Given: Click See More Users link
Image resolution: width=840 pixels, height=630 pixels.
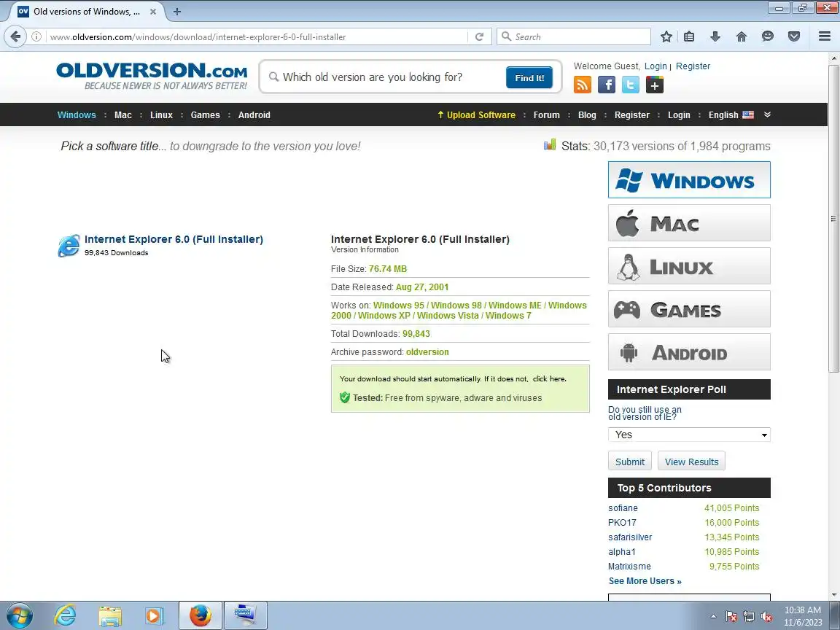Looking at the screenshot, I should coord(645,580).
